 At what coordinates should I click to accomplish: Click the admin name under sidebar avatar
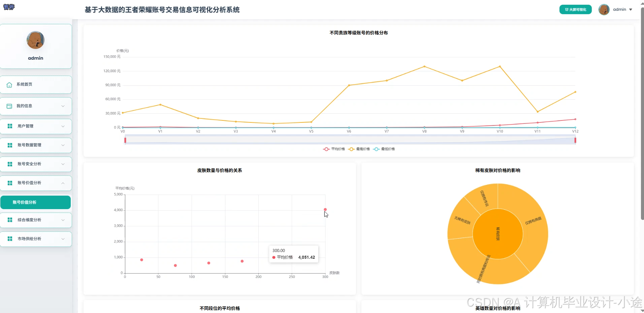[36, 58]
